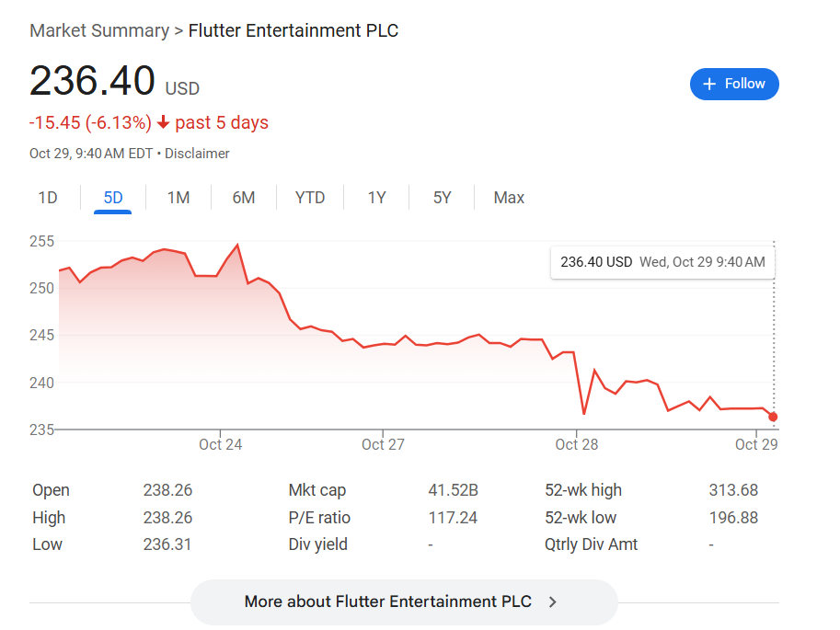Click the red down arrow icon
Screen dimensions: 840x630
tap(164, 123)
